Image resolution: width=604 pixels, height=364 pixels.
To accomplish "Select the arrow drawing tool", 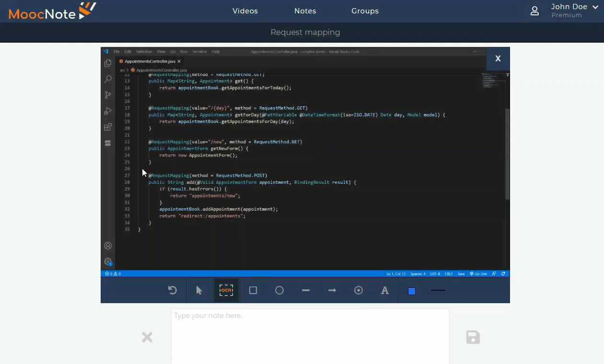I will click(332, 290).
